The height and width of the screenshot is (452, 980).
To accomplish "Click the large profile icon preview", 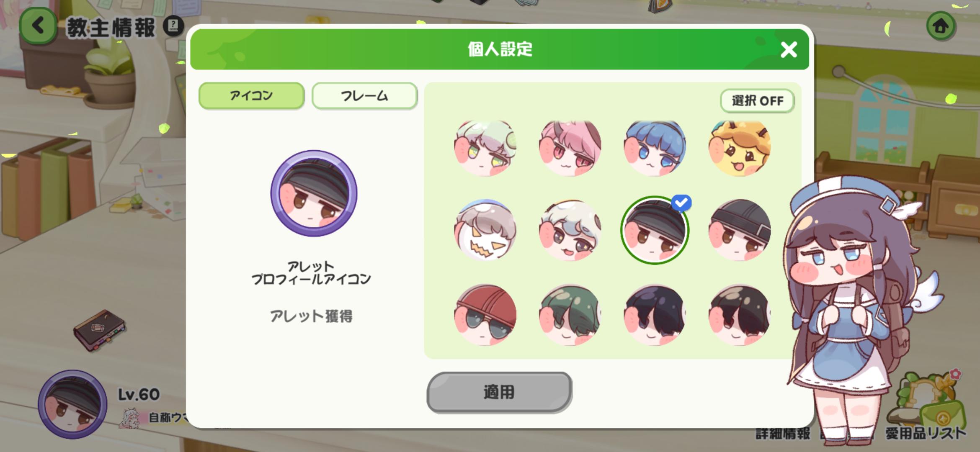I will (x=314, y=193).
